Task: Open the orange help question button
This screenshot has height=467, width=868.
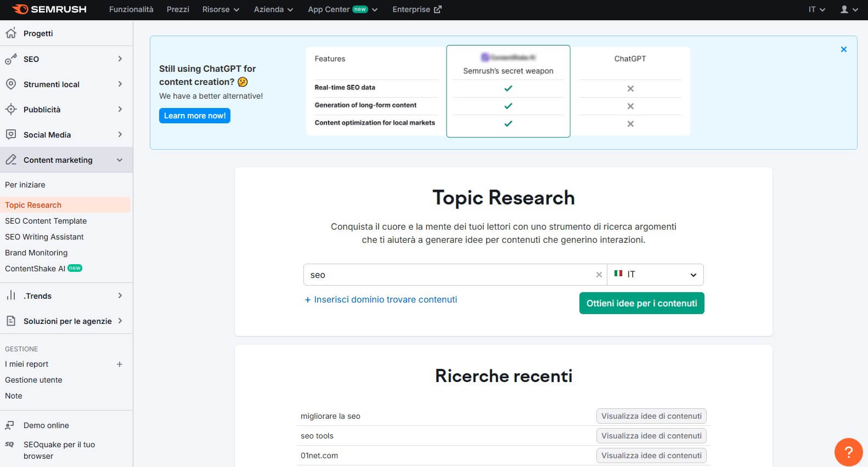Action: (x=848, y=452)
